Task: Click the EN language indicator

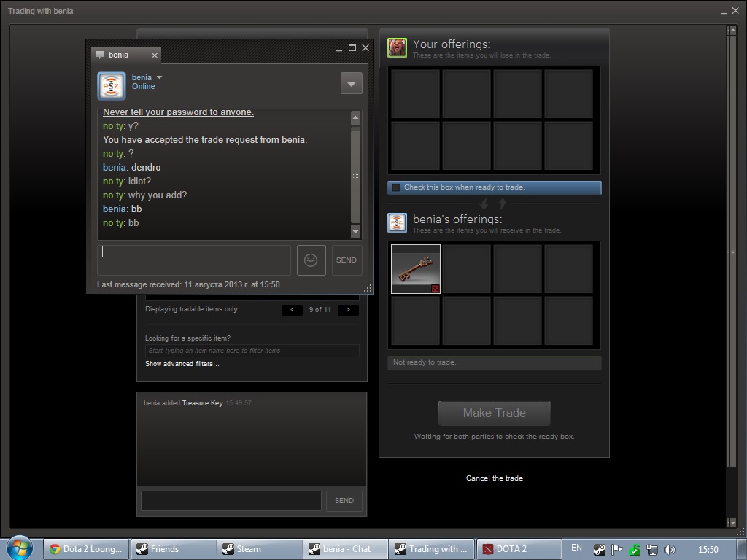Action: [576, 548]
